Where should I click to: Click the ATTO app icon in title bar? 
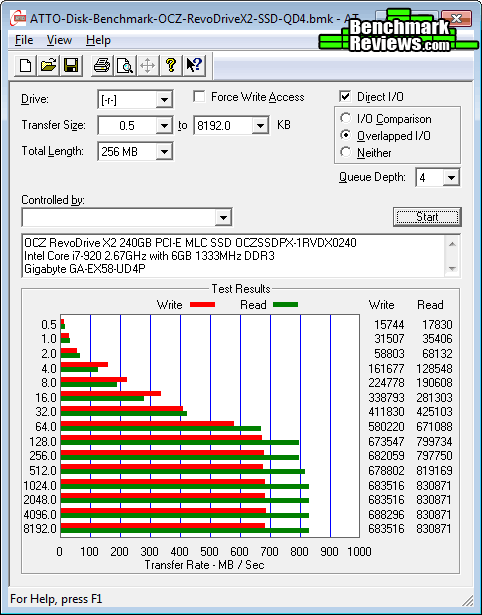pyautogui.click(x=18, y=18)
